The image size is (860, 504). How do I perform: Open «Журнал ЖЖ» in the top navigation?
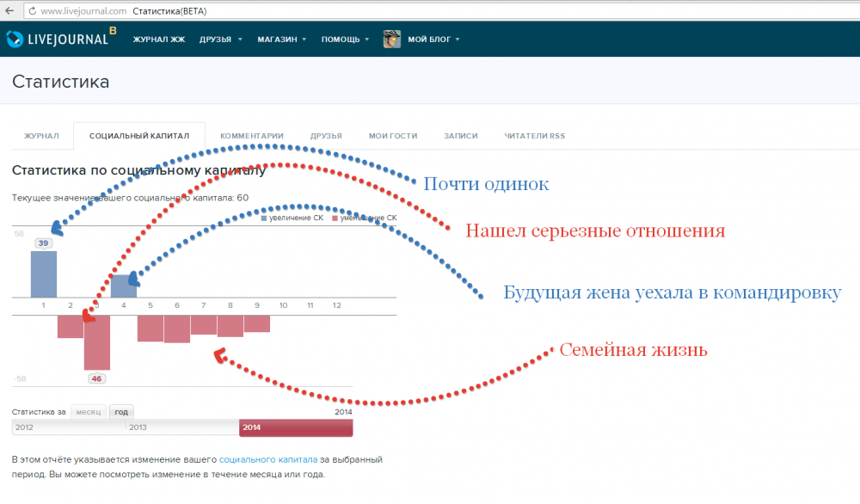(159, 40)
